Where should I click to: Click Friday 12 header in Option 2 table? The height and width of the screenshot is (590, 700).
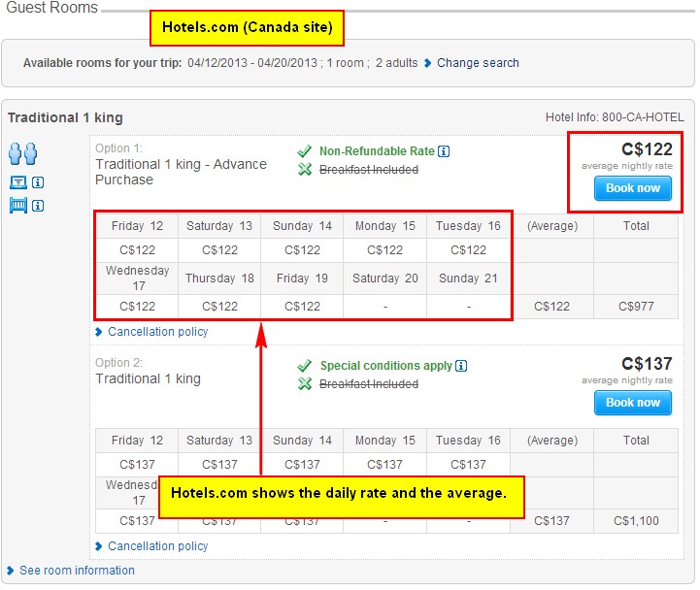(x=137, y=441)
